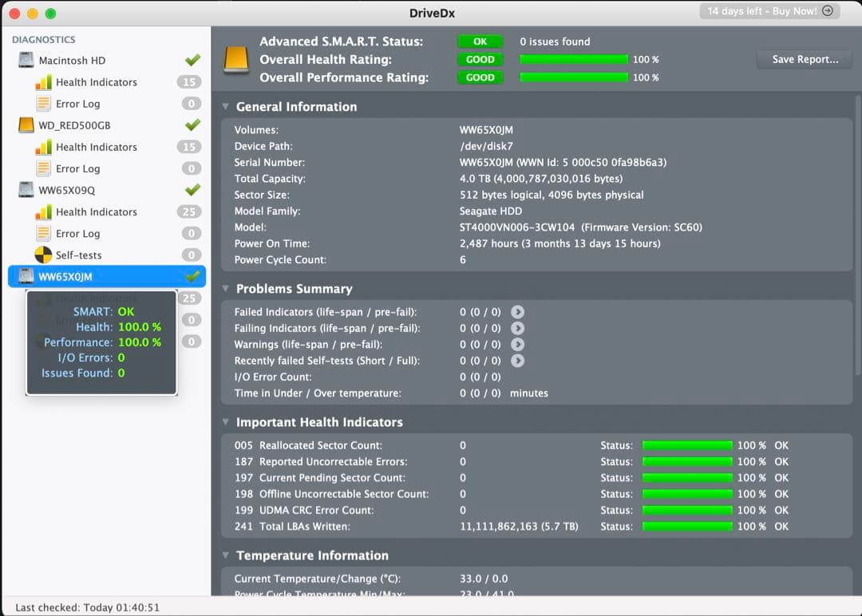The width and height of the screenshot is (862, 616).
Task: Click the green checkmark beside WW65X09Q
Action: click(x=192, y=189)
